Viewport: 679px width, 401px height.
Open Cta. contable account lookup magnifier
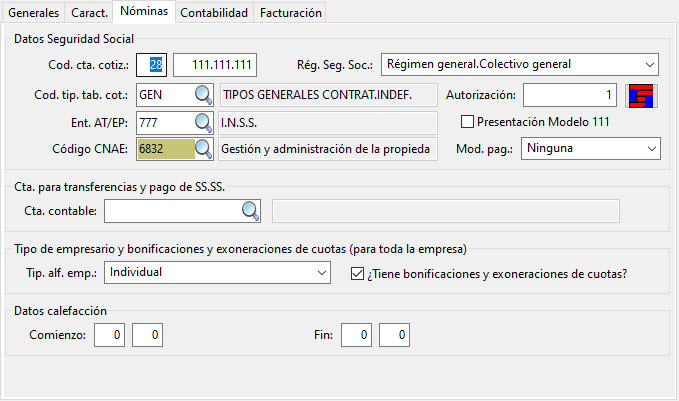point(250,211)
